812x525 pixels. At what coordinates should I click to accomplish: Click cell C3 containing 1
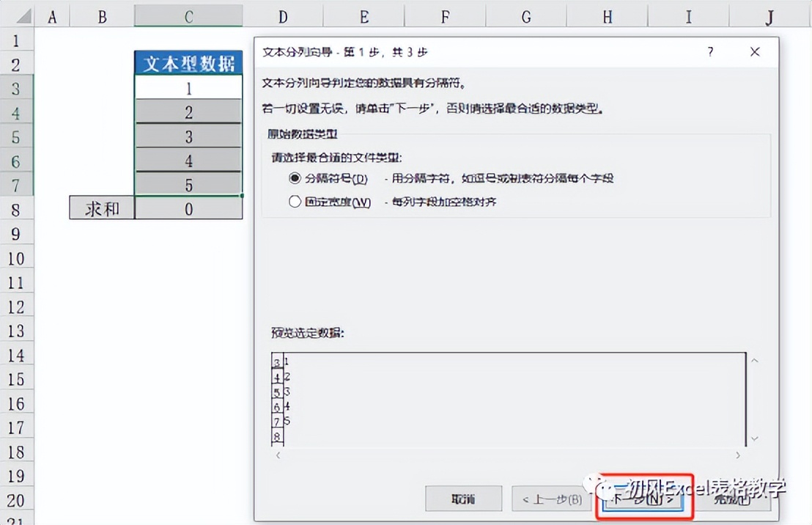[x=188, y=87]
